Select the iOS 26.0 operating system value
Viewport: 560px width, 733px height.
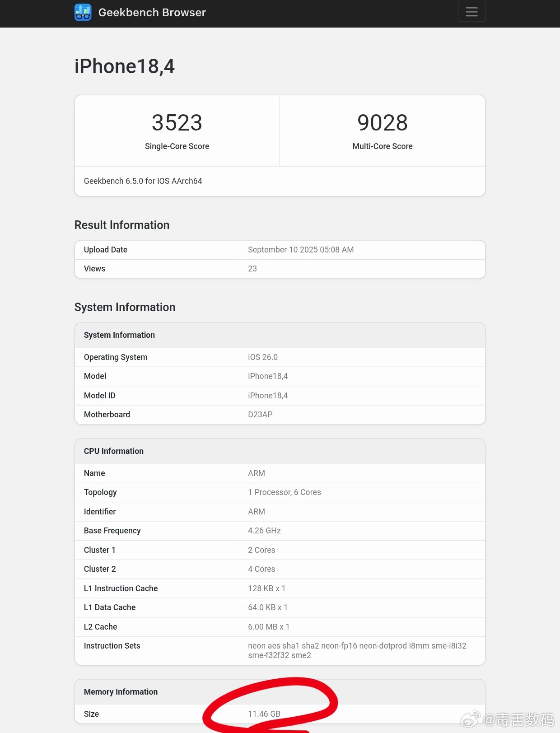pos(263,357)
